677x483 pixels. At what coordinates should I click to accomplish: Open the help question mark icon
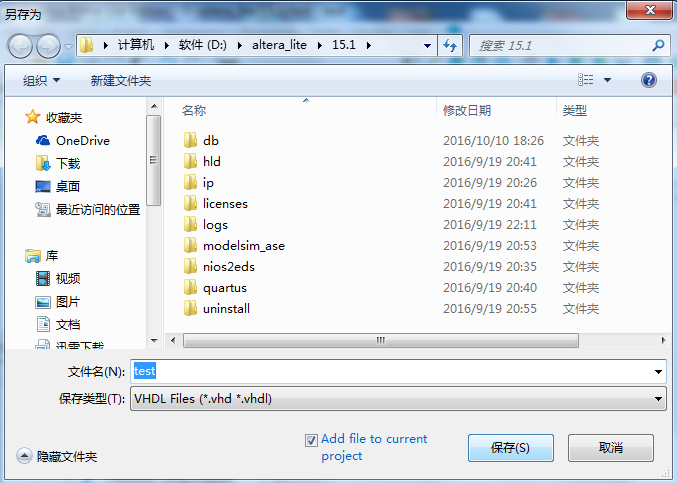tap(649, 80)
